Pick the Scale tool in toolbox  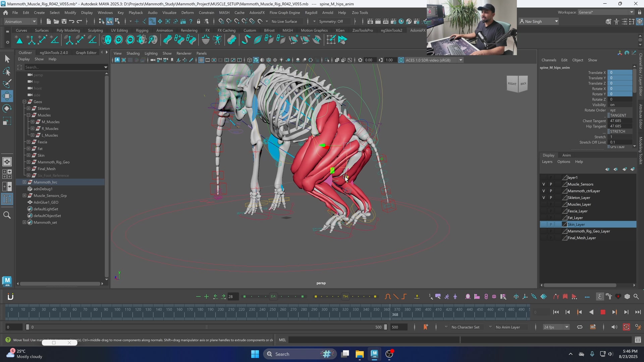[7, 121]
